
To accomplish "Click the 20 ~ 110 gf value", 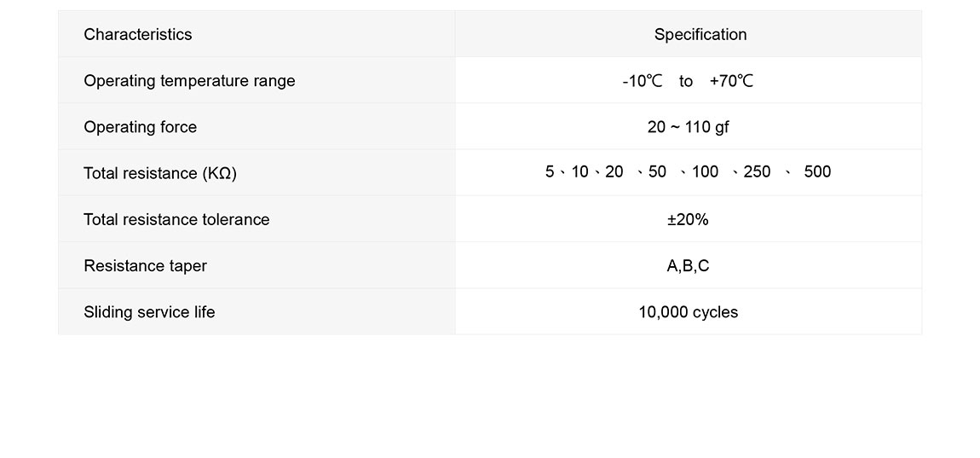I will 688,127.
